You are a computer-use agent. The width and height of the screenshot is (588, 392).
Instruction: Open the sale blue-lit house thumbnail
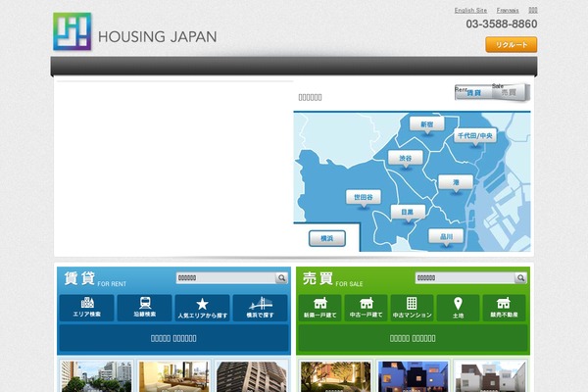click(414, 376)
